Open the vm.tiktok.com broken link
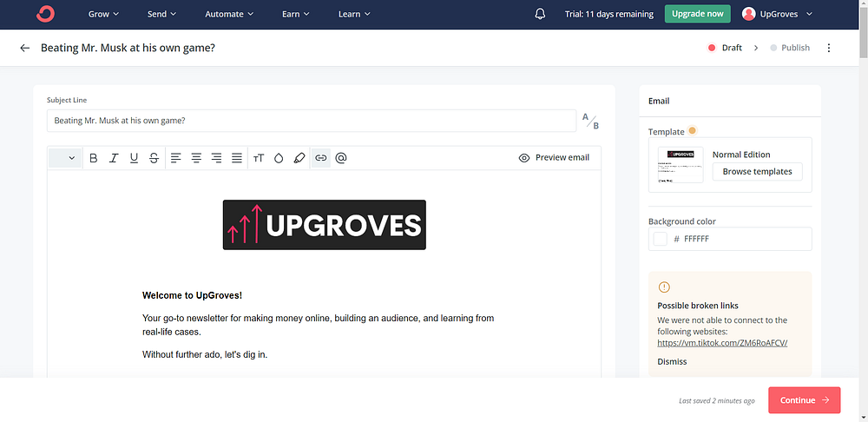 pyautogui.click(x=722, y=343)
